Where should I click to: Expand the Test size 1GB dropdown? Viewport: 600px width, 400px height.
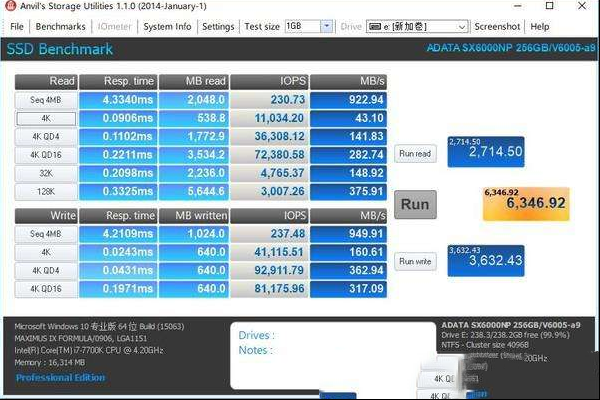click(x=326, y=26)
